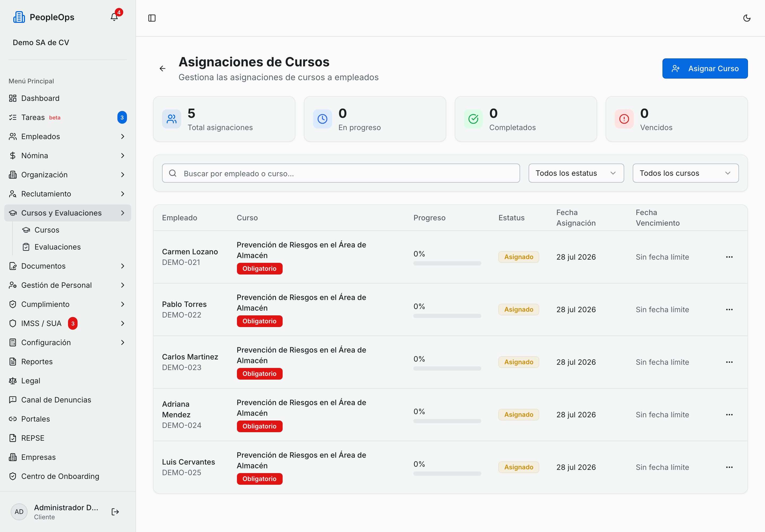Open Centro de Onboarding
765x532 pixels.
(x=68, y=477)
